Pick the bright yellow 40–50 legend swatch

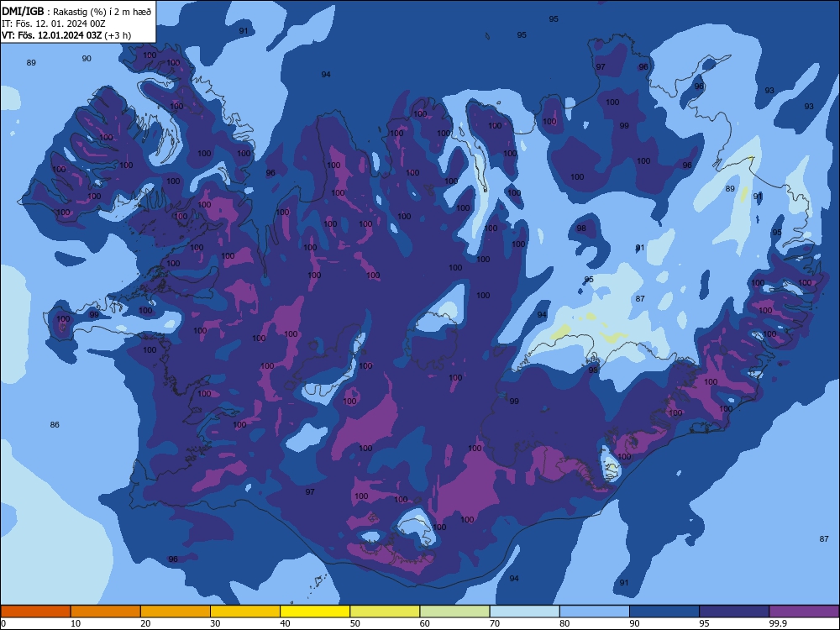tap(315, 612)
